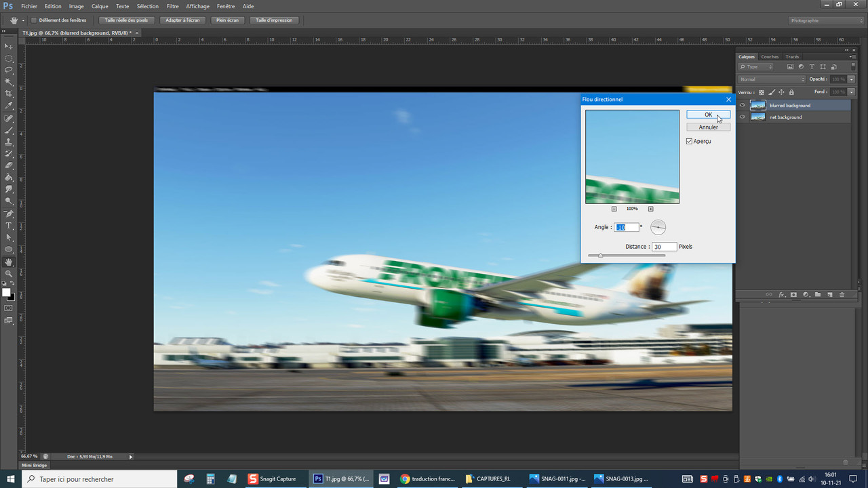Select the Healing Brush tool

pyautogui.click(x=9, y=119)
